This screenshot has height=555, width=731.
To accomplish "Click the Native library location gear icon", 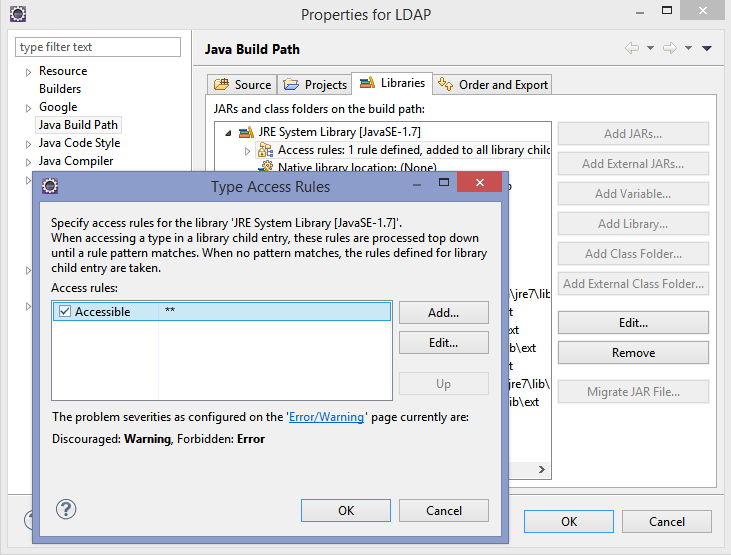I will pyautogui.click(x=267, y=166).
